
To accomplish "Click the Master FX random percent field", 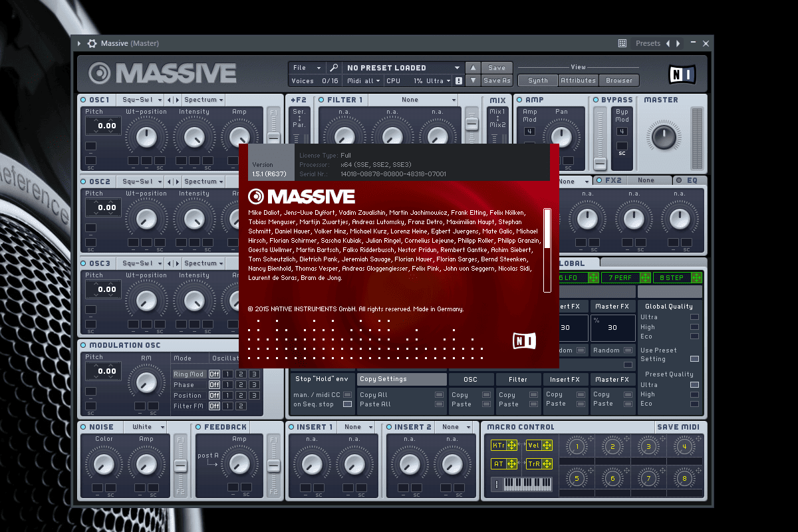I will [x=612, y=328].
